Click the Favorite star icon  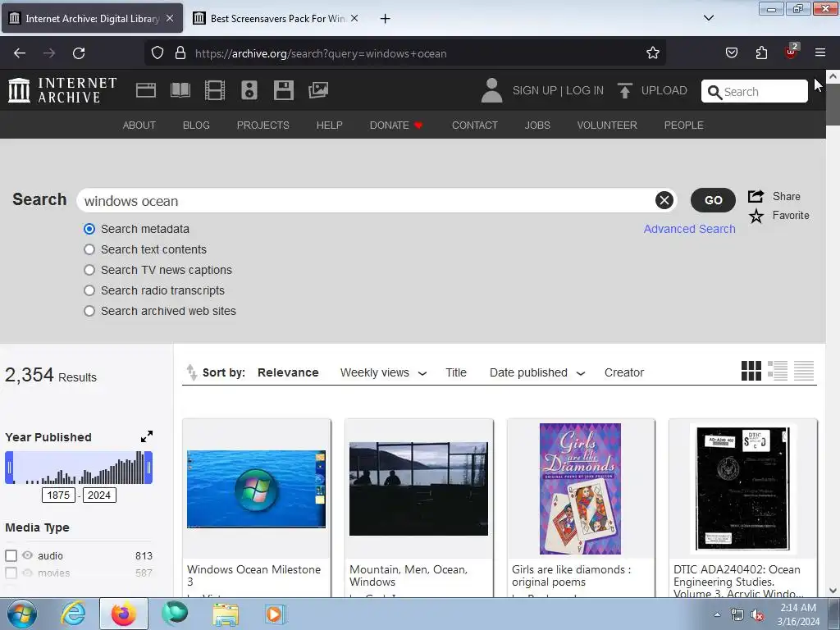point(756,216)
